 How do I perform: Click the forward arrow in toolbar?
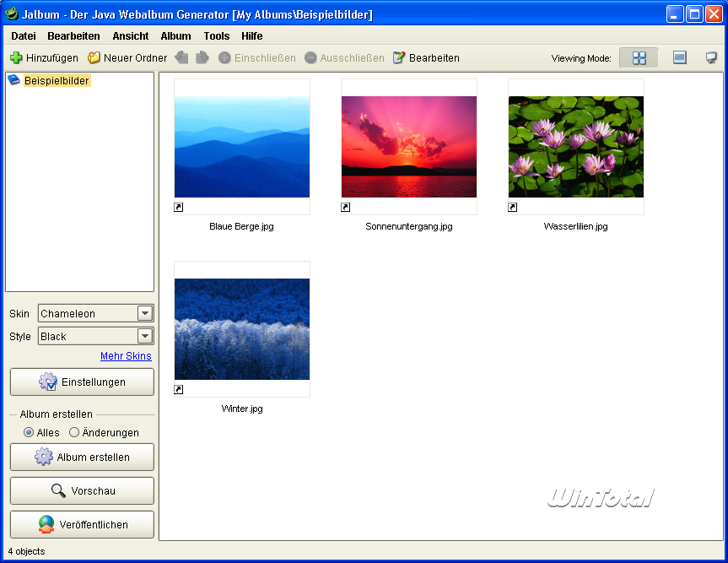202,58
